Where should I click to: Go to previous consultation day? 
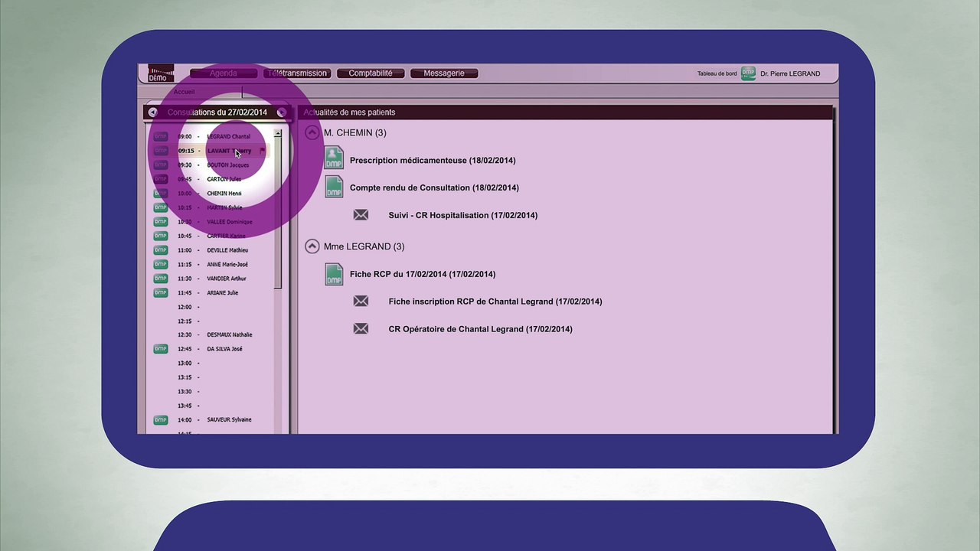[152, 112]
